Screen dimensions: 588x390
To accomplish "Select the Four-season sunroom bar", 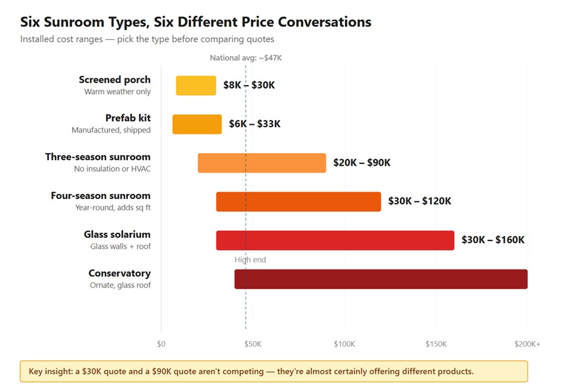I will coord(298,201).
